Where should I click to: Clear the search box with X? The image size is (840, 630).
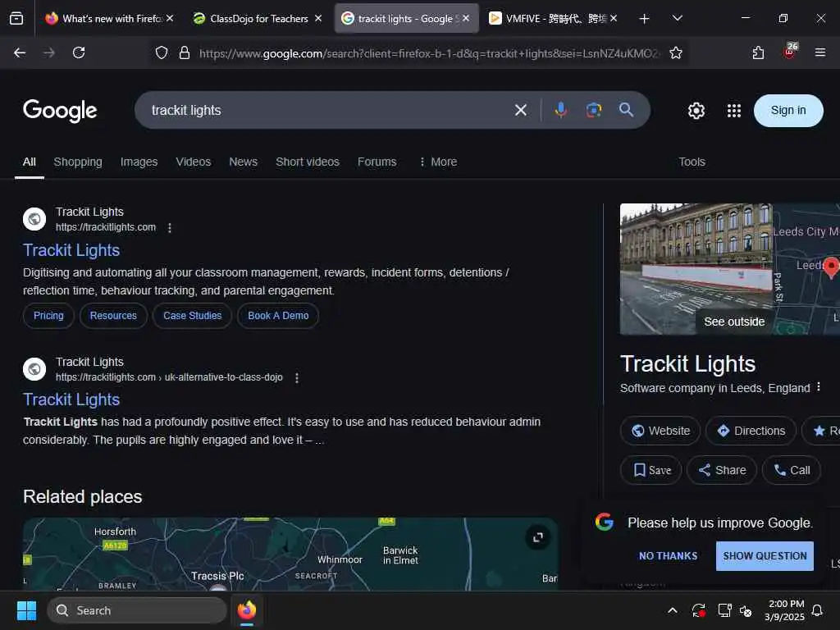click(x=520, y=111)
